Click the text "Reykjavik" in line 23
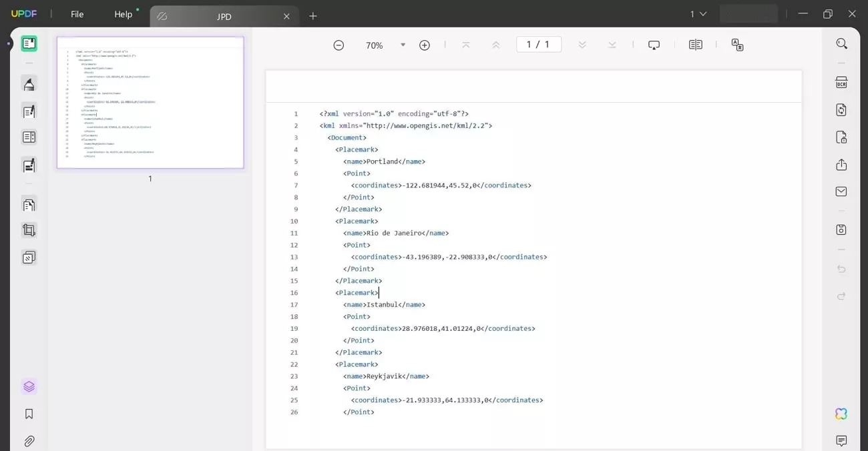 [385, 376]
